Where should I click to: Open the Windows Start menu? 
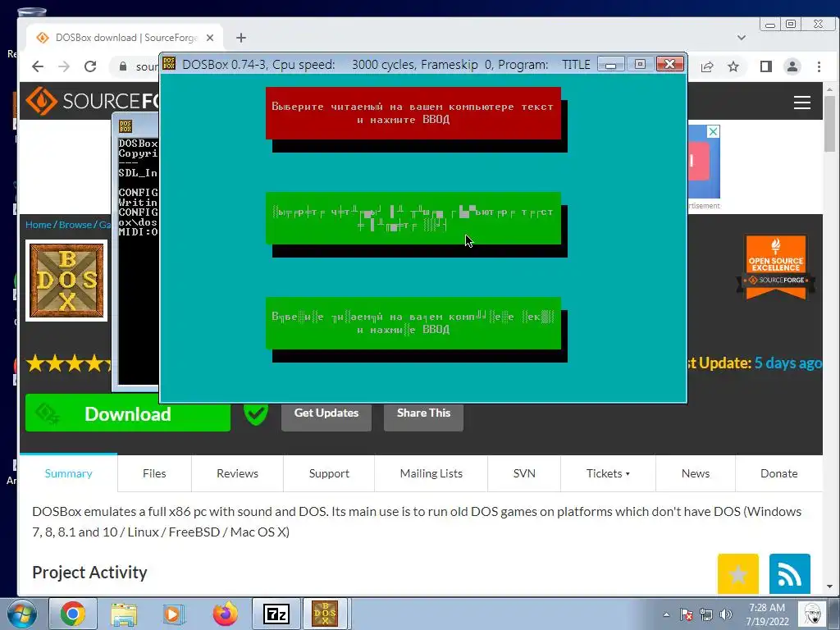coord(21,614)
